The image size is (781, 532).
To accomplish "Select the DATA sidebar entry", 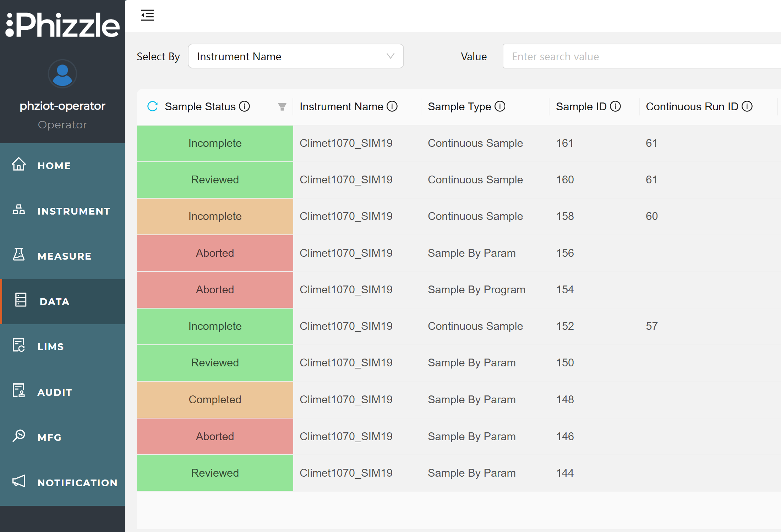I will pos(54,301).
